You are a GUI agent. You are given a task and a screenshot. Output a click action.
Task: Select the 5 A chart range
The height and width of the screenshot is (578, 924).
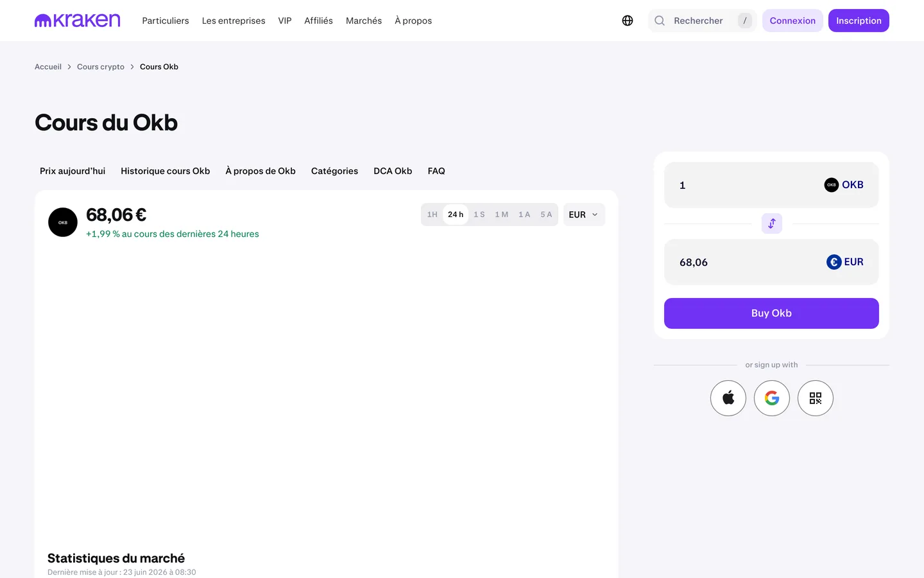click(x=546, y=215)
